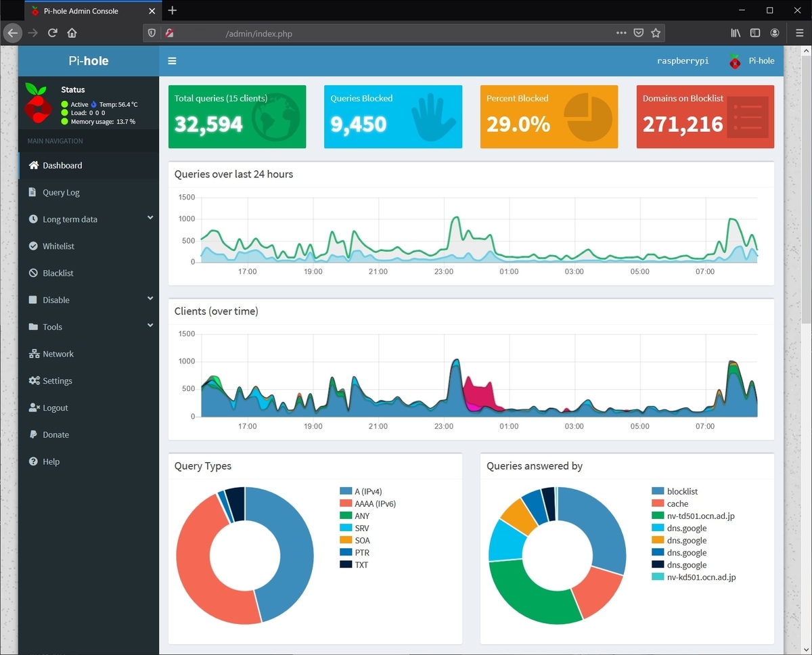This screenshot has width=812, height=655.
Task: Click the TXT legend entry
Action: pyautogui.click(x=354, y=564)
